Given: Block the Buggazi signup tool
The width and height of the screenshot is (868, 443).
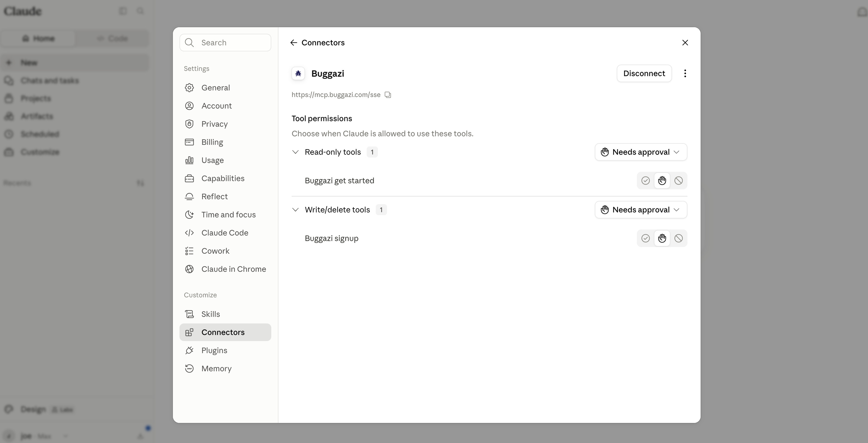Looking at the screenshot, I should (678, 238).
